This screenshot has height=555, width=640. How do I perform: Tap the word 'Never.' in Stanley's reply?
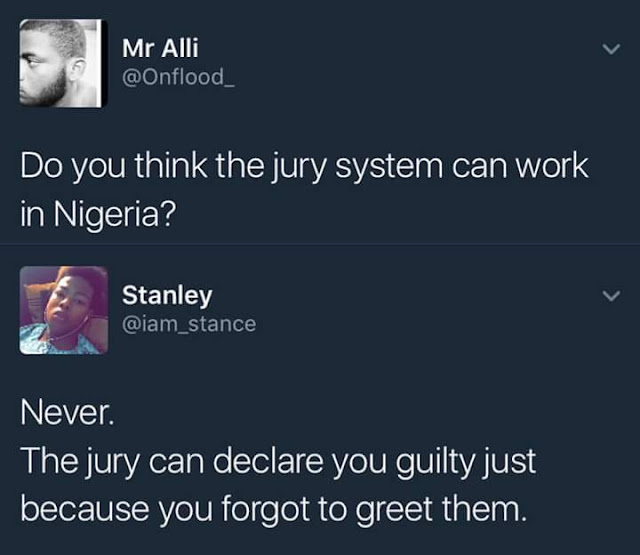(x=67, y=412)
